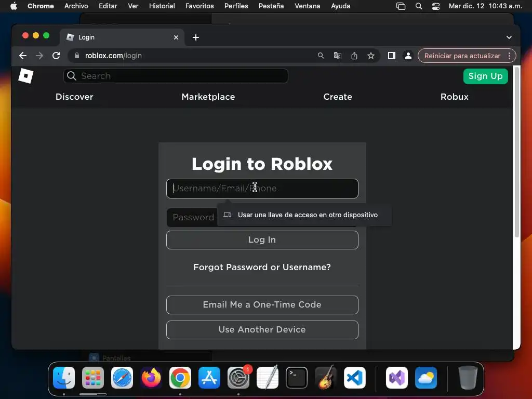
Task: Click the Roblox Search field
Action: [176, 76]
